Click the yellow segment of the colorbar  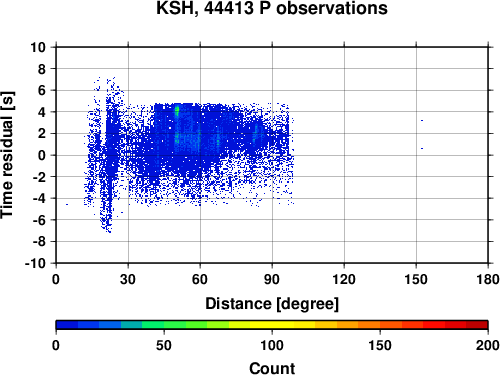coord(272,325)
